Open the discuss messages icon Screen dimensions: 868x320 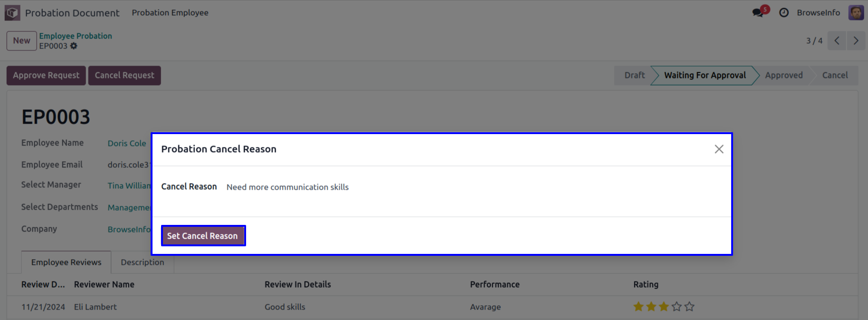tap(758, 13)
